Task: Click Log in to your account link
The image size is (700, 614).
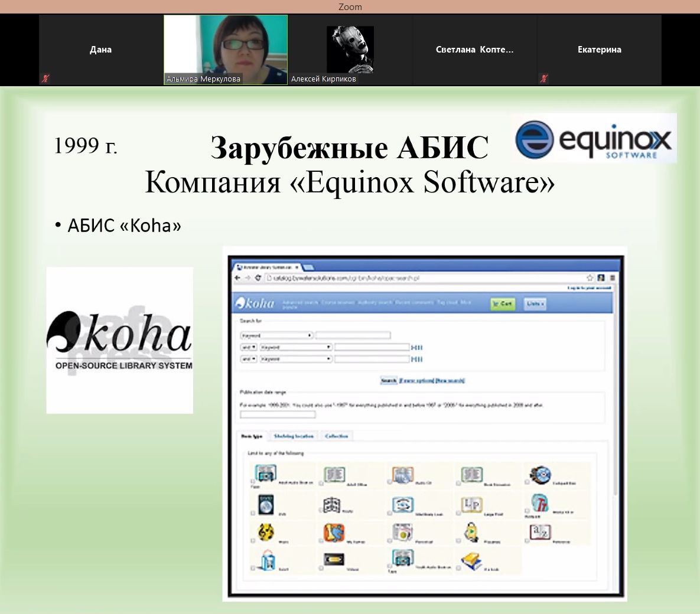Action: click(590, 288)
